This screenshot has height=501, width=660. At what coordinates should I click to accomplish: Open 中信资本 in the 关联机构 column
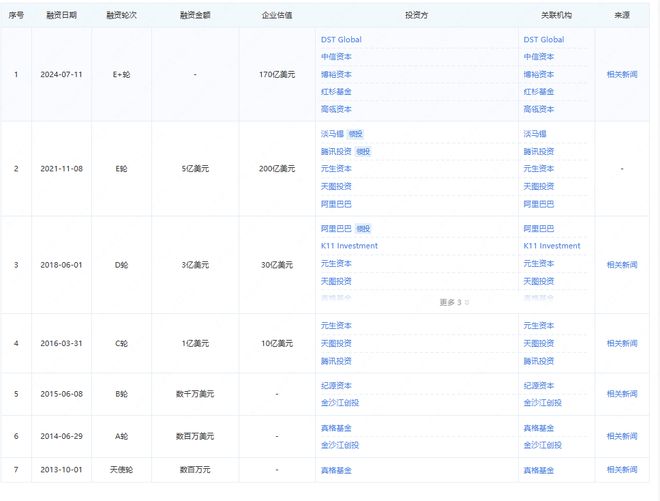pos(538,57)
